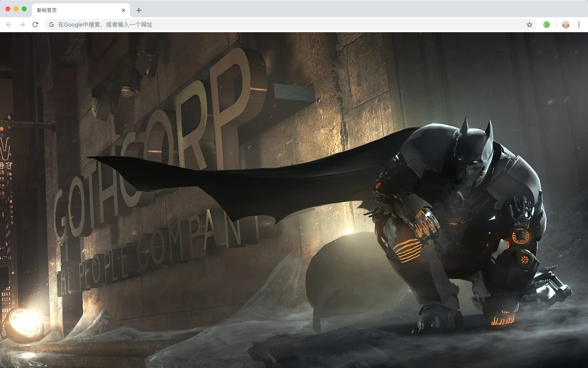Bookmark this page with star icon
Image resolution: width=588 pixels, height=368 pixels.
coord(529,24)
